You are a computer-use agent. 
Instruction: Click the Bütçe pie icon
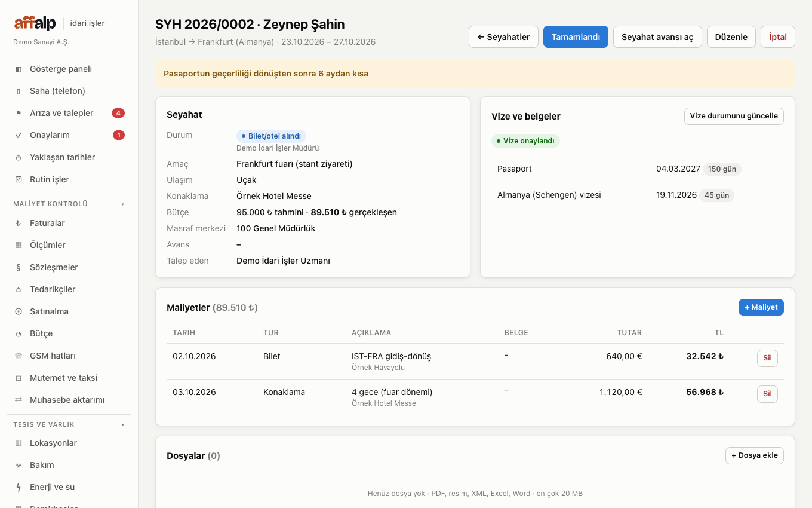coord(19,333)
